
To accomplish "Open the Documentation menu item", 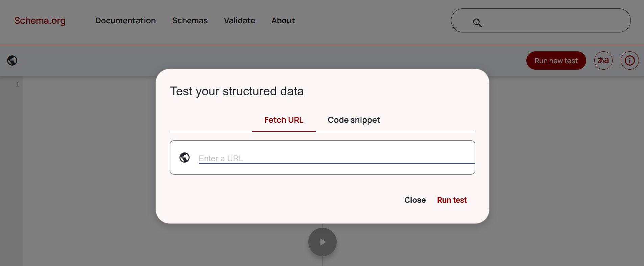I will (125, 21).
